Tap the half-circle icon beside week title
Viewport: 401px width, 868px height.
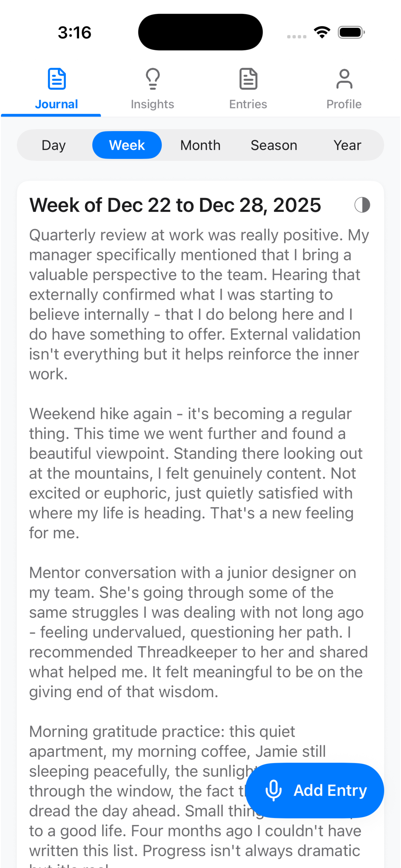click(362, 205)
